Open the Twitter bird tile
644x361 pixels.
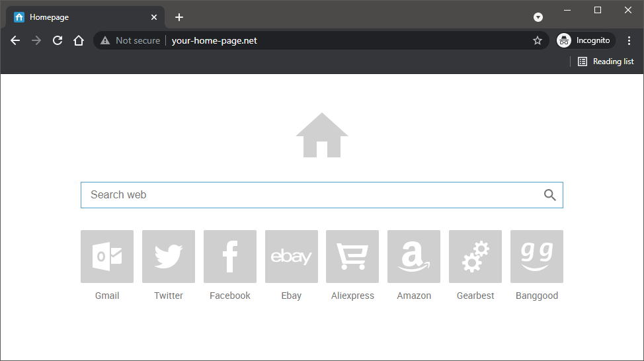click(x=169, y=257)
